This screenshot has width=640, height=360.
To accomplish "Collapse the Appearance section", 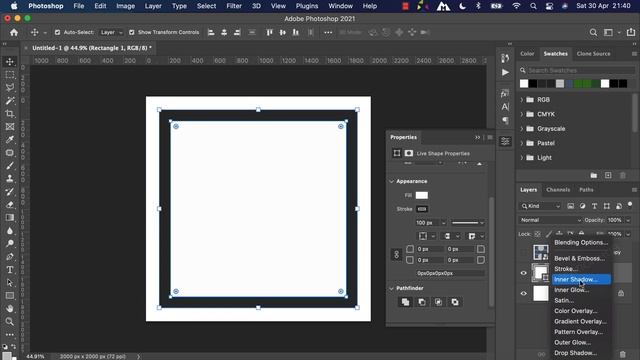I will pyautogui.click(x=392, y=181).
